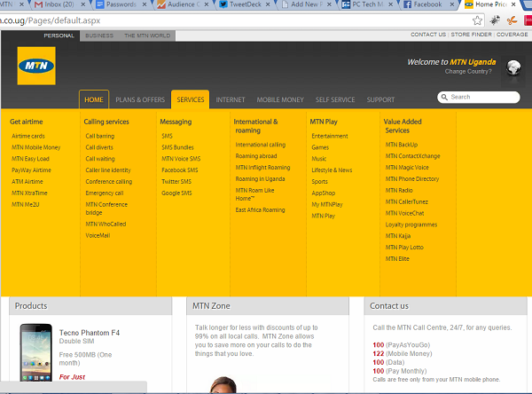Viewport: 532px width, 394px height.
Task: Open East Africa Roaming link
Action: click(x=260, y=210)
